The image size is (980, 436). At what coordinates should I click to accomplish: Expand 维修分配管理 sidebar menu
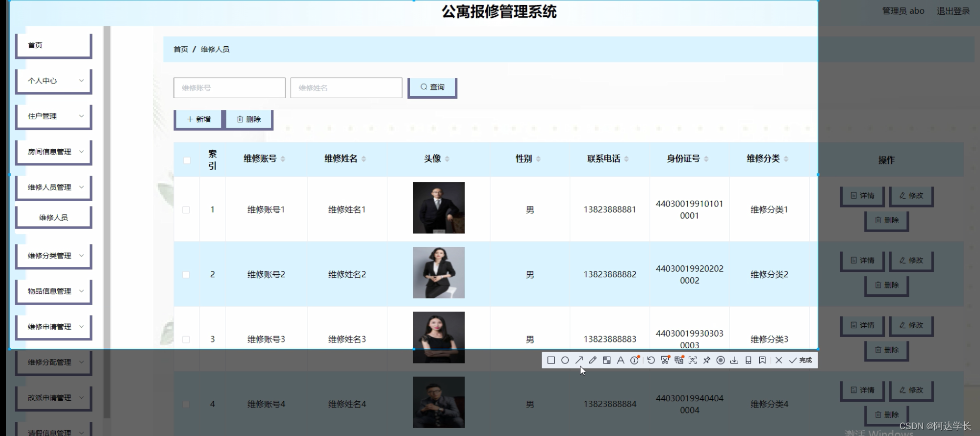point(54,362)
